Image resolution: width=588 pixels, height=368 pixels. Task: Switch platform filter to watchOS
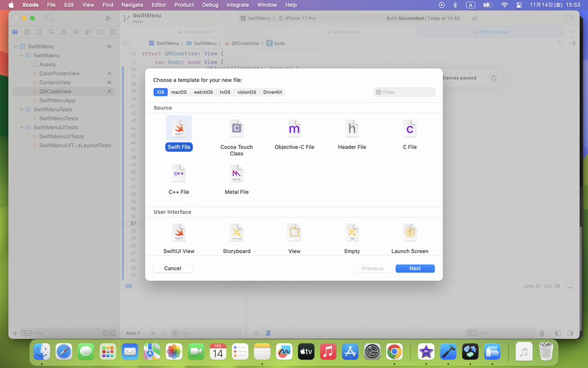(203, 92)
